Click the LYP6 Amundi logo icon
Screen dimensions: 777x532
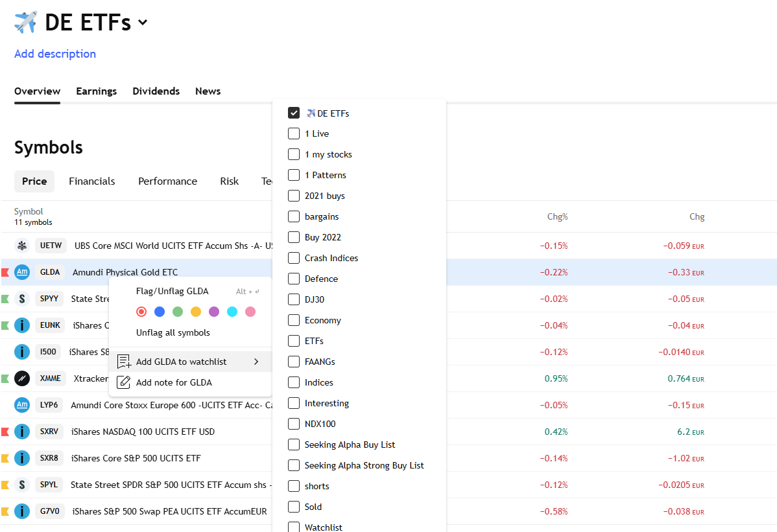point(22,405)
